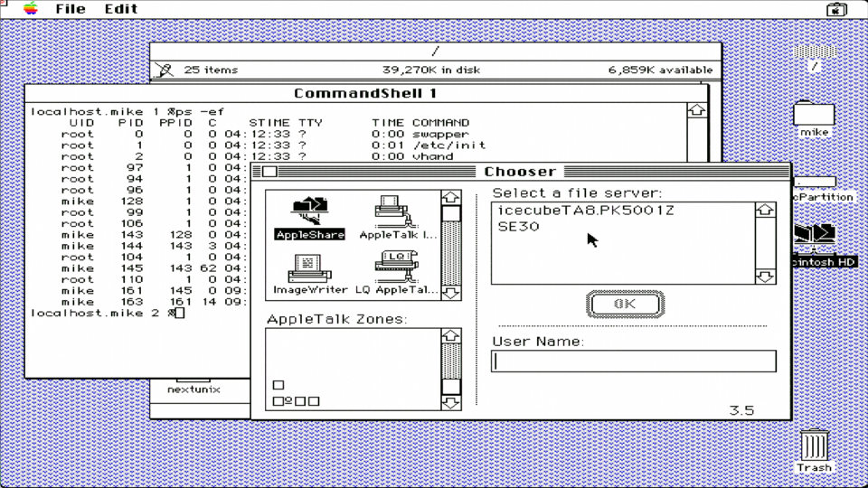This screenshot has width=868, height=488.
Task: Click the ps -ef command text in shell
Action: coord(200,111)
